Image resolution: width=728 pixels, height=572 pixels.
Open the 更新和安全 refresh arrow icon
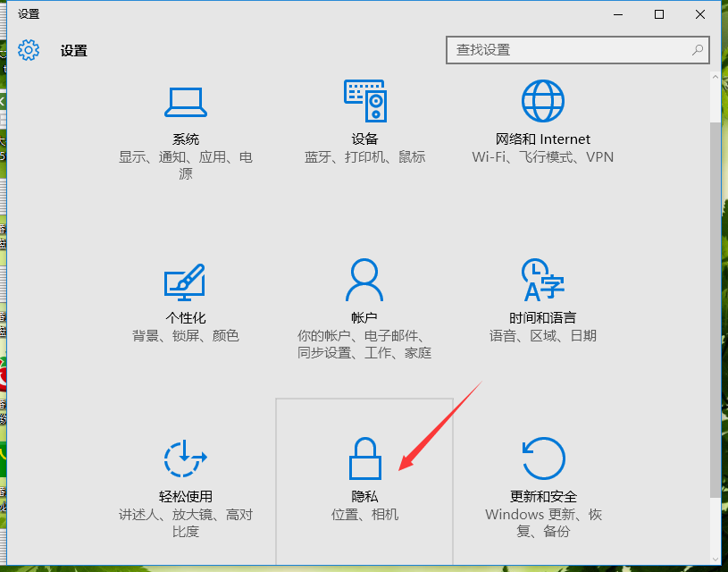tap(543, 458)
